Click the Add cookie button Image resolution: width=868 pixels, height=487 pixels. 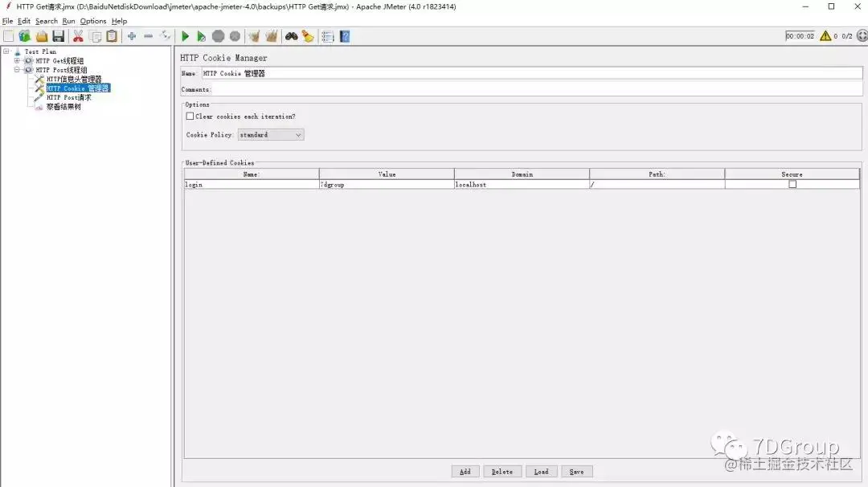(x=465, y=472)
